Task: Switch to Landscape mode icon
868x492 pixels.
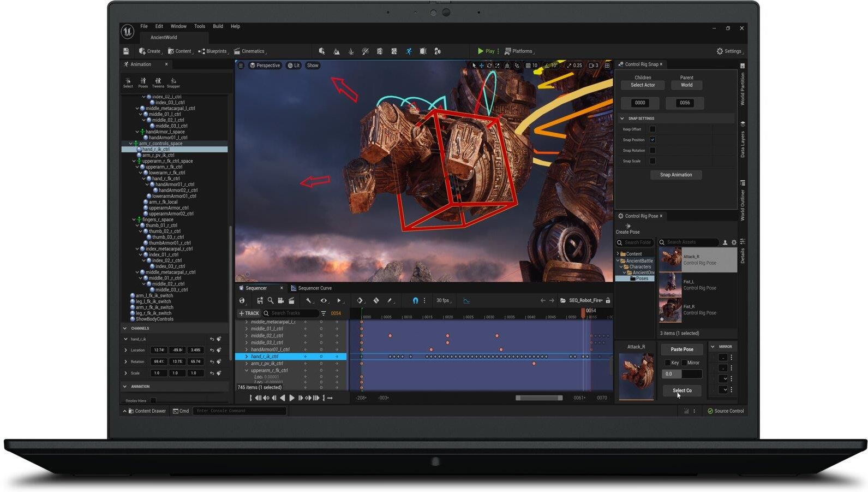Action: [x=337, y=51]
